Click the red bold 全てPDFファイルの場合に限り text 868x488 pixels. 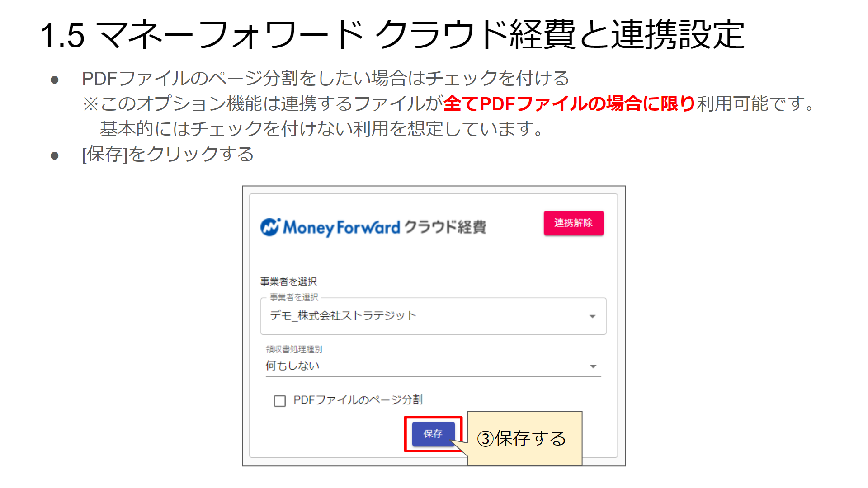coord(570,103)
